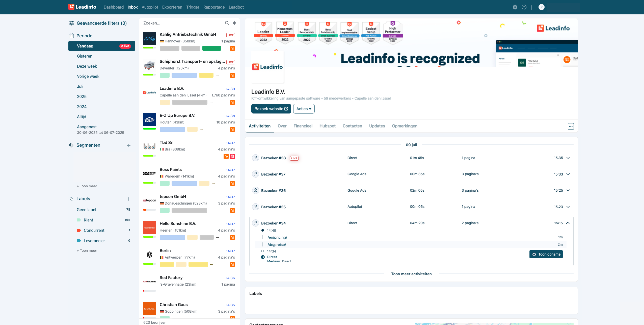Click HubSpot icon on Schiphorst Transport row
This screenshot has width=644, height=325.
point(232,75)
